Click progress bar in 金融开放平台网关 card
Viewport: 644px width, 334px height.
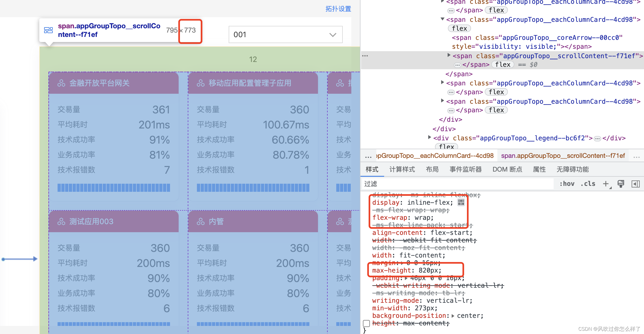click(114, 188)
